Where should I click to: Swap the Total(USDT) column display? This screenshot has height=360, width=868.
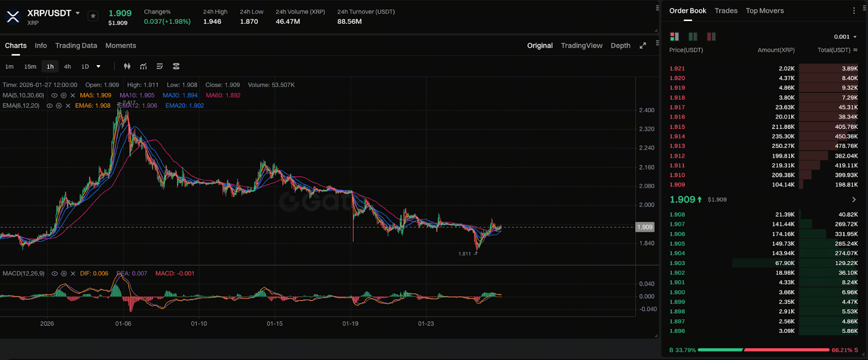[856, 50]
